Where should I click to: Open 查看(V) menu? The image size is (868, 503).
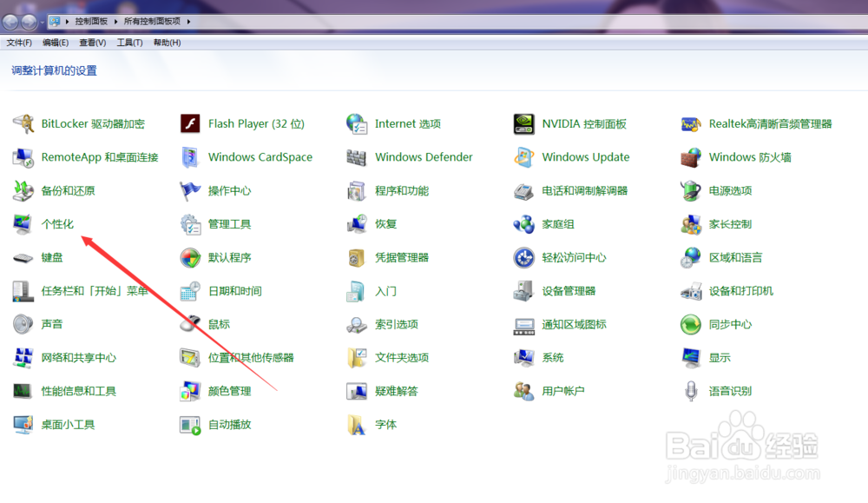click(x=93, y=43)
